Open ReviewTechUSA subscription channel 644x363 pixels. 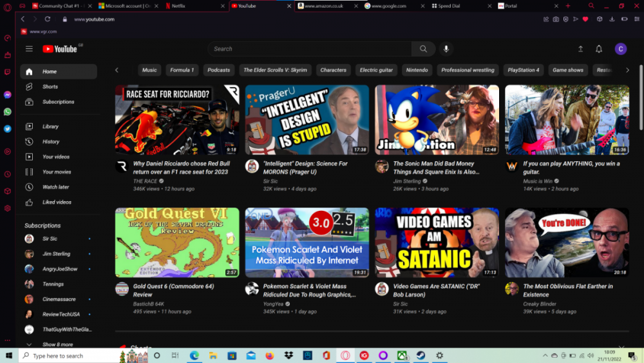coord(59,315)
